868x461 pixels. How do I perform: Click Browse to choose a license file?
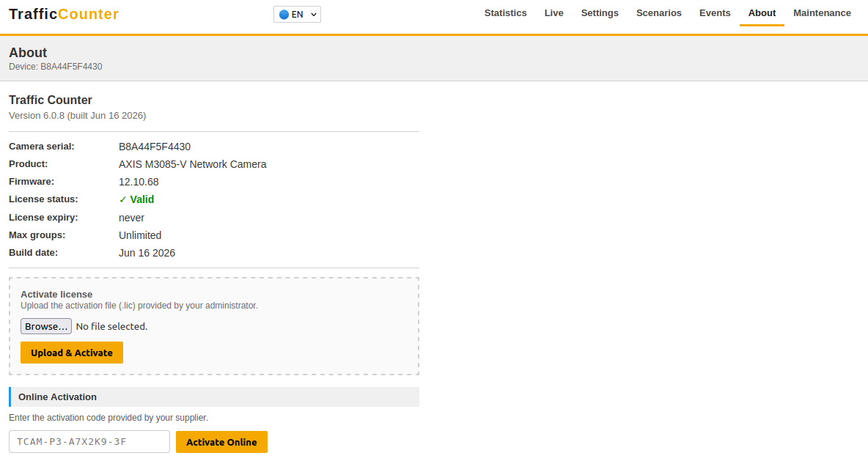[46, 326]
